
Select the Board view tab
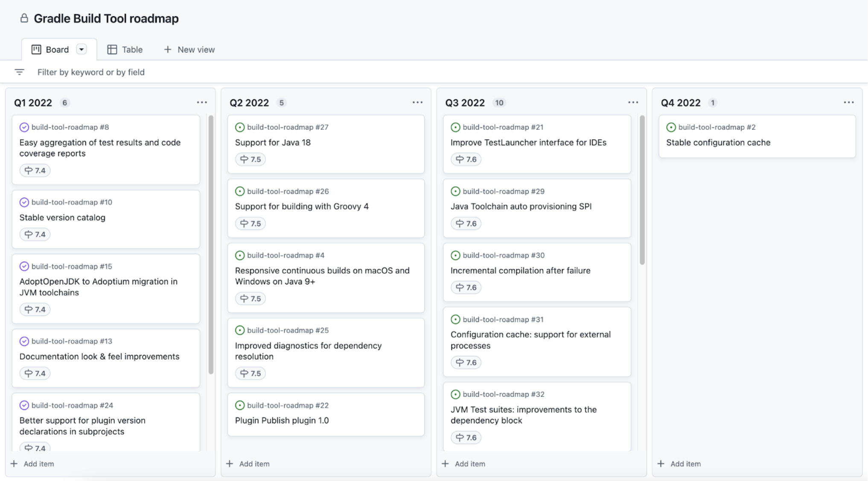click(x=50, y=50)
